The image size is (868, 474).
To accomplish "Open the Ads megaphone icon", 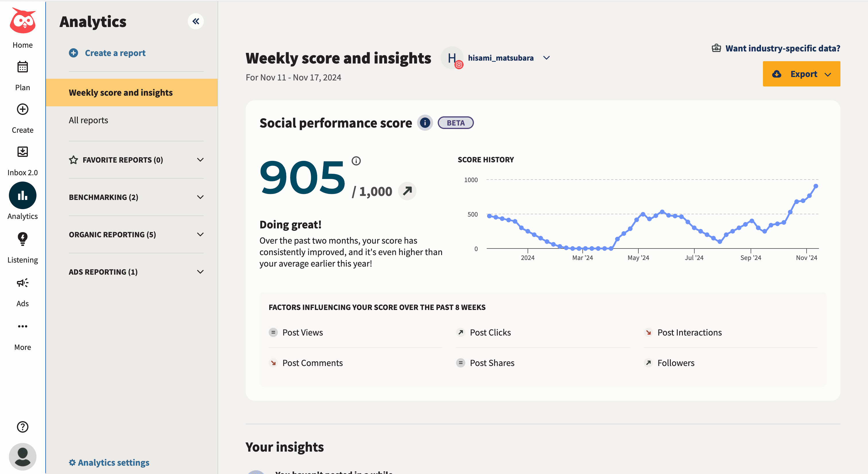I will tap(23, 282).
